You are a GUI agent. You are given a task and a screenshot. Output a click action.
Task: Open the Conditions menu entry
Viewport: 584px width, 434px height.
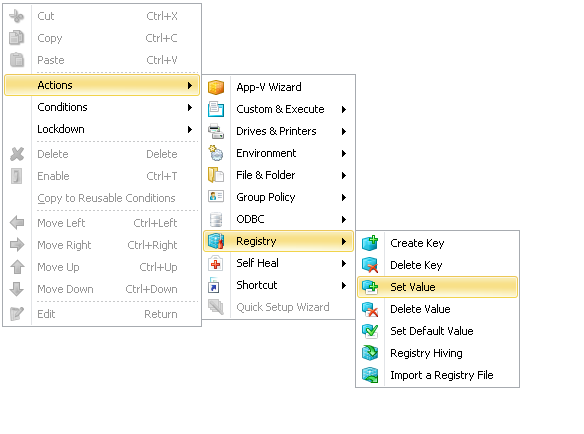tap(102, 107)
